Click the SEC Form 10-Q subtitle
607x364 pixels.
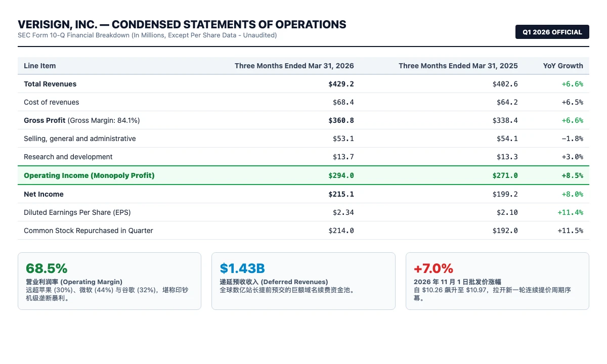click(x=147, y=35)
